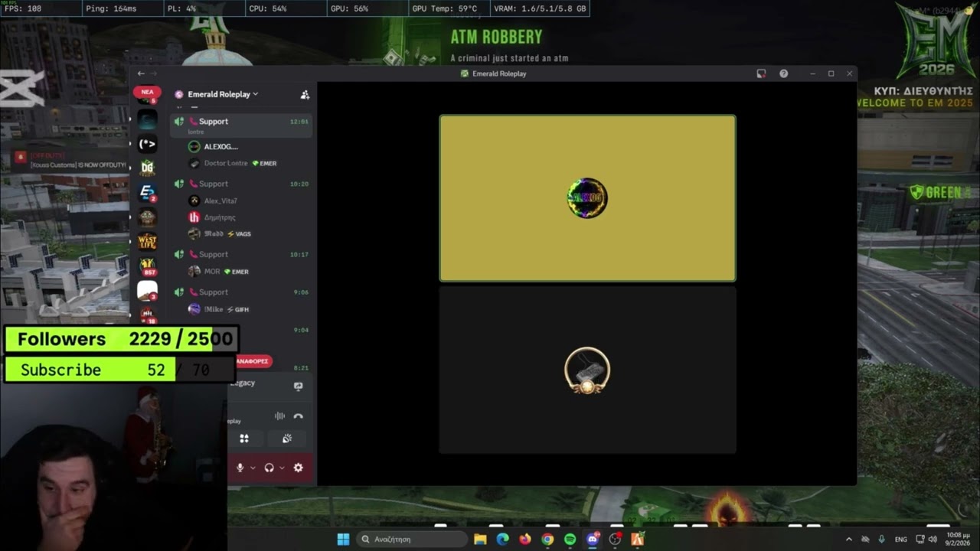Image resolution: width=980 pixels, height=551 pixels.
Task: Join the Support voice channel at 9:06
Action: click(240, 292)
